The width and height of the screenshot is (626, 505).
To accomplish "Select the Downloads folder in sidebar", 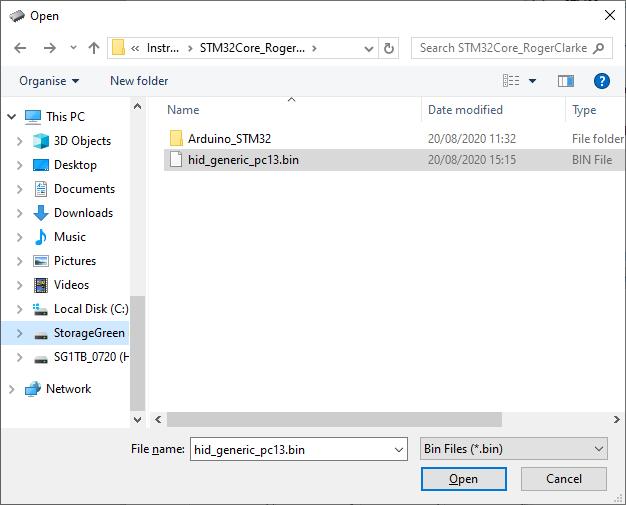I will coord(83,213).
